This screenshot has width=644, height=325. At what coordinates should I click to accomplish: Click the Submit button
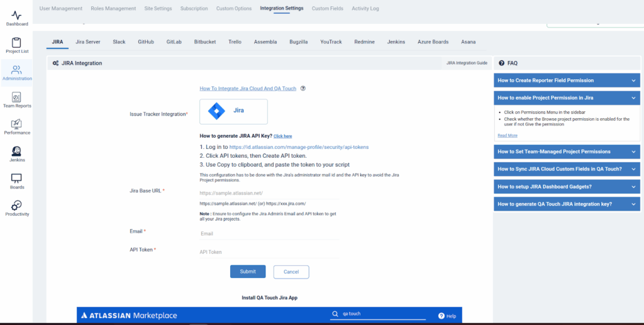point(248,271)
